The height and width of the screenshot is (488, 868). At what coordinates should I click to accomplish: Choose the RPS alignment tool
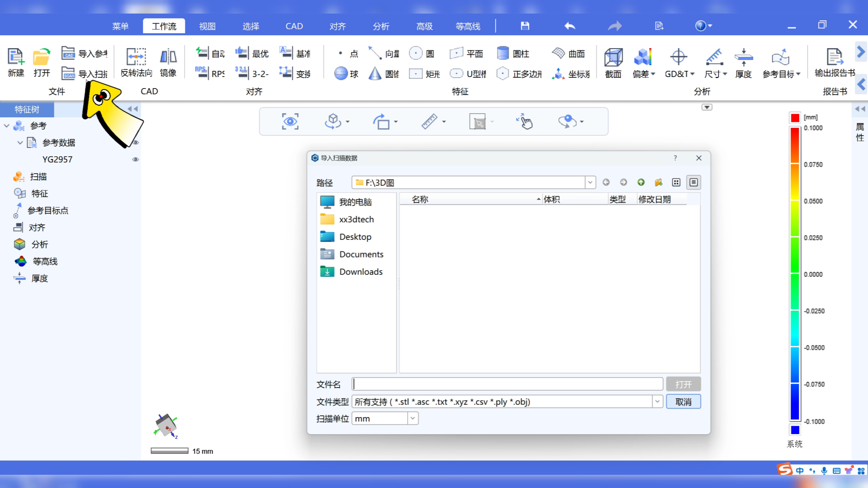(210, 73)
